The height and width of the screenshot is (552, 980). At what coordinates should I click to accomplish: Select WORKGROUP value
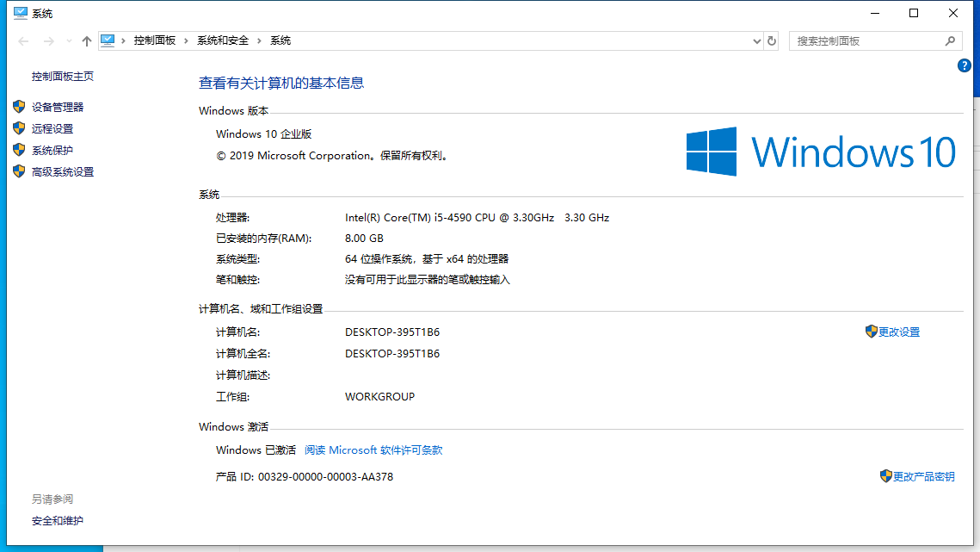pyautogui.click(x=380, y=397)
